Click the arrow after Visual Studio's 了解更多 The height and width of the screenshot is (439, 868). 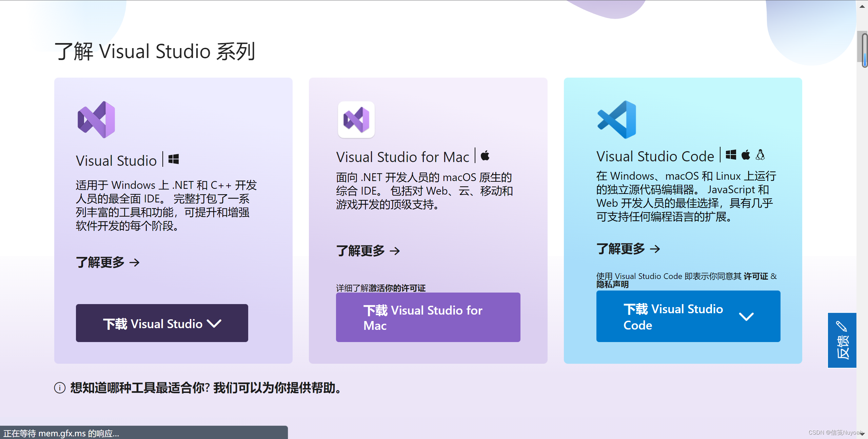point(135,262)
